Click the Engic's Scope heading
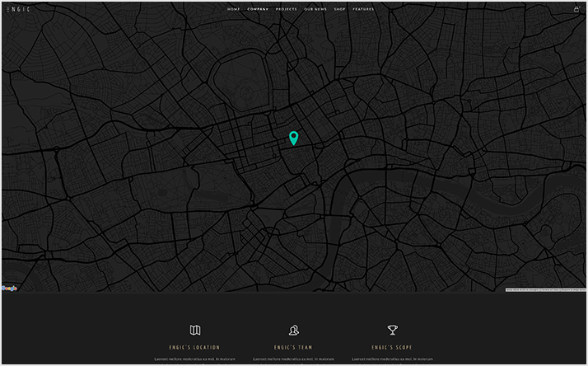The image size is (588, 366). coord(393,348)
